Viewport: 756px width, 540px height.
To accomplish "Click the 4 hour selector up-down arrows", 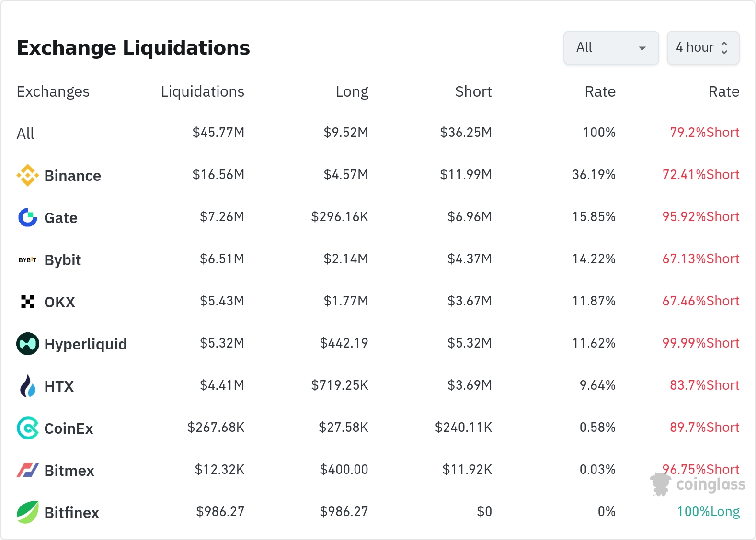I will [724, 48].
